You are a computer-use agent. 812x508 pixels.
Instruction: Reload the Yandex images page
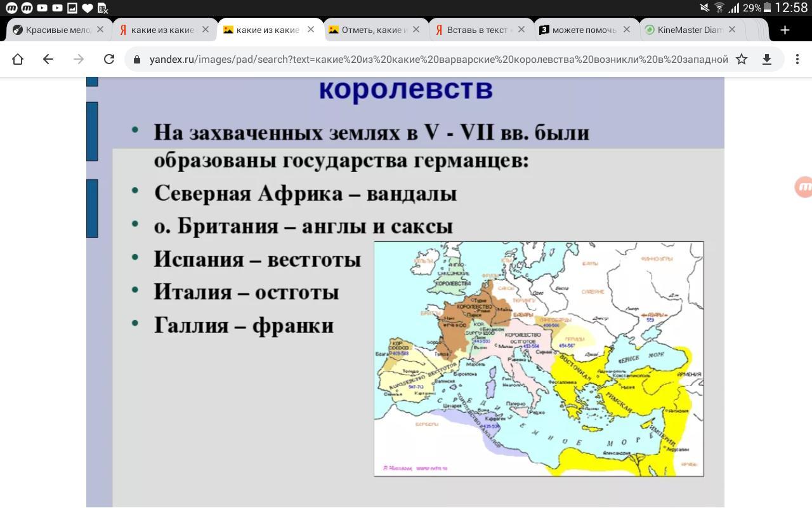(x=109, y=59)
